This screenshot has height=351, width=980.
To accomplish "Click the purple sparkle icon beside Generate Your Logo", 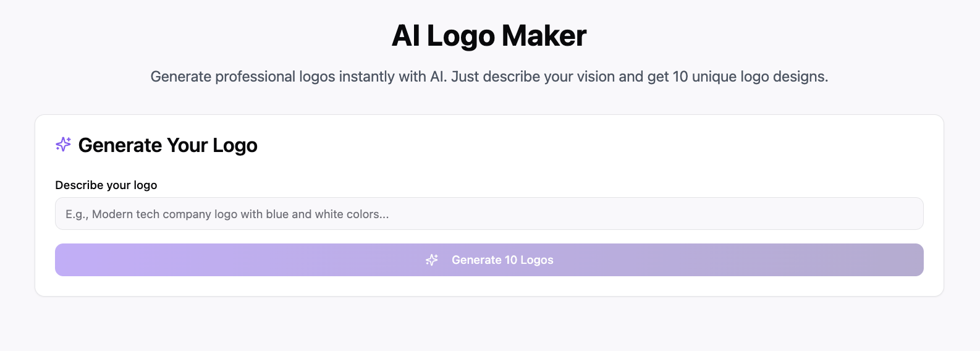I will 63,145.
